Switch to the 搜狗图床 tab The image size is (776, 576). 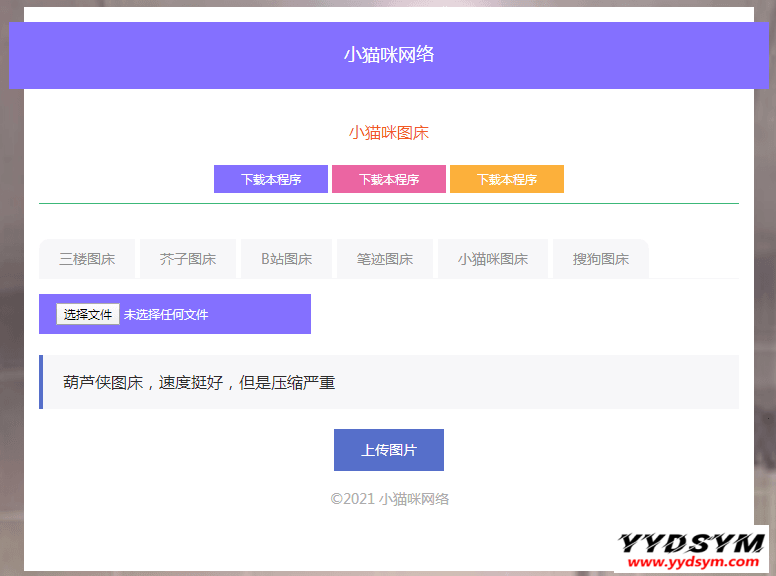click(x=600, y=259)
